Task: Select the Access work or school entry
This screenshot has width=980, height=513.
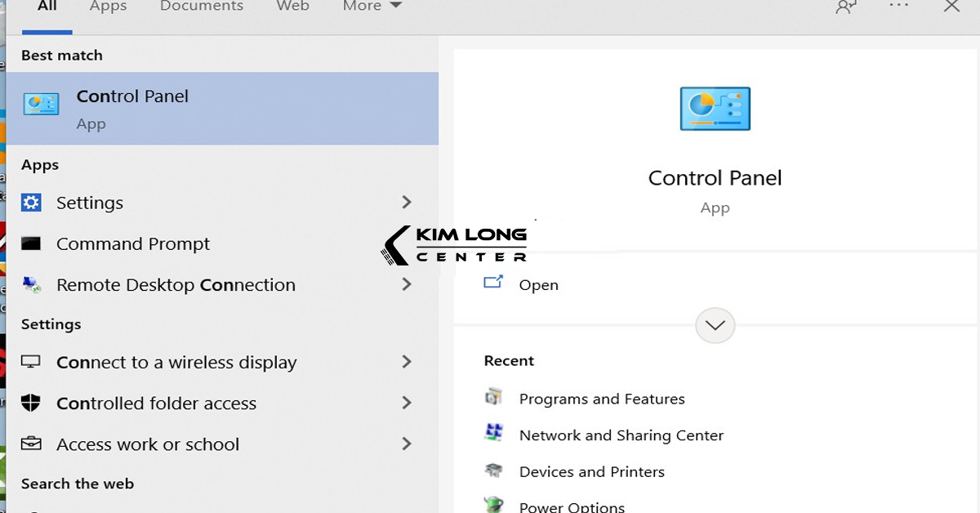Action: pos(147,444)
